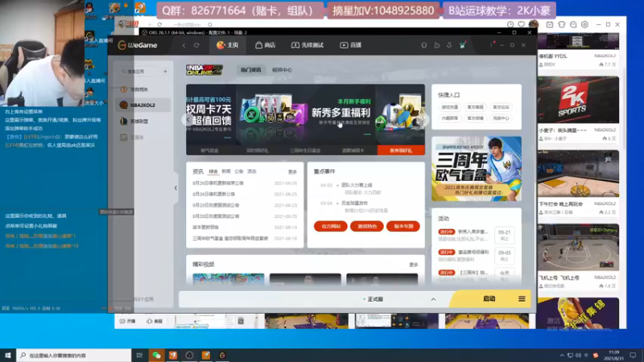644x362 pixels.
Task: Open Task View on the taskbar
Action: [139, 355]
